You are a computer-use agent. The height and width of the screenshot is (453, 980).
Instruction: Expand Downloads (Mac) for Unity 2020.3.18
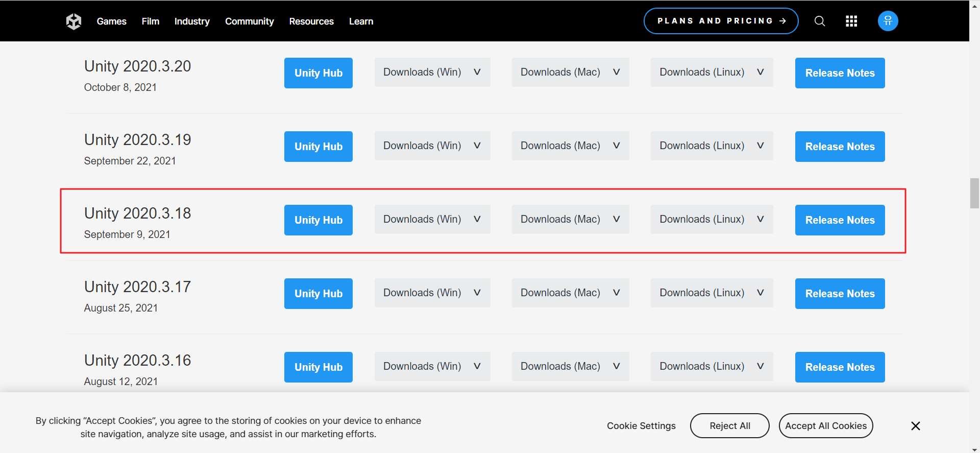pyautogui.click(x=571, y=219)
